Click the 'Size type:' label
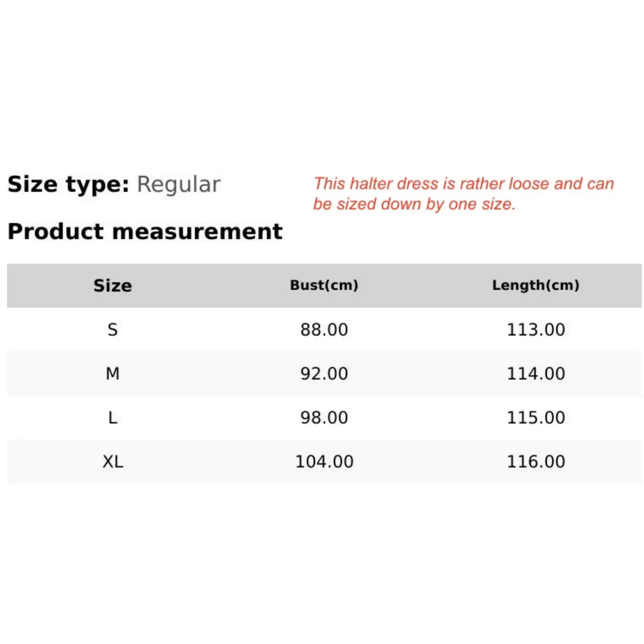This screenshot has width=644, height=644. tap(68, 184)
